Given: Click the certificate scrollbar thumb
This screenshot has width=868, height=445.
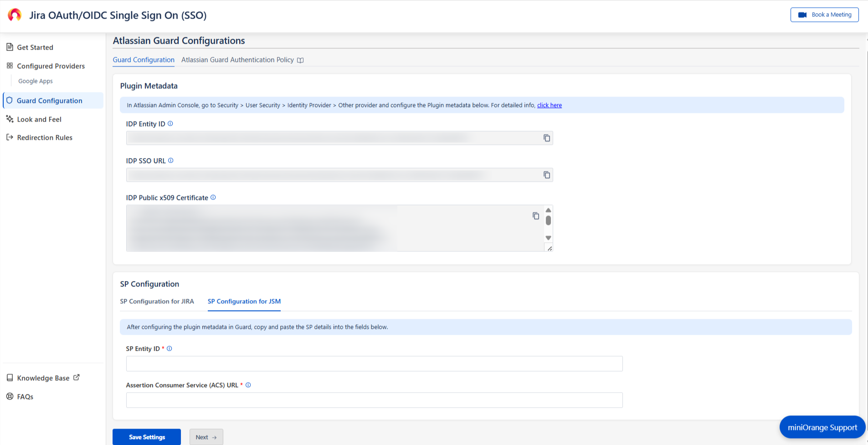Looking at the screenshot, I should [x=548, y=220].
